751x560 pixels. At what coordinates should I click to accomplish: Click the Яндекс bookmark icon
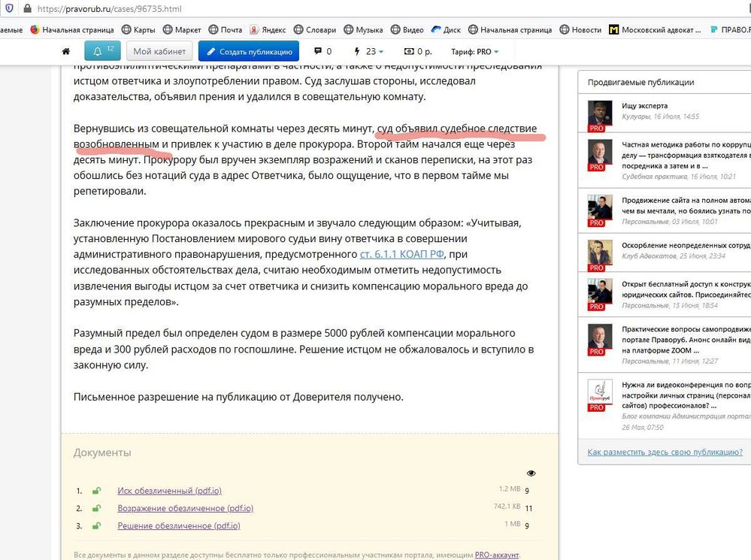click(255, 30)
